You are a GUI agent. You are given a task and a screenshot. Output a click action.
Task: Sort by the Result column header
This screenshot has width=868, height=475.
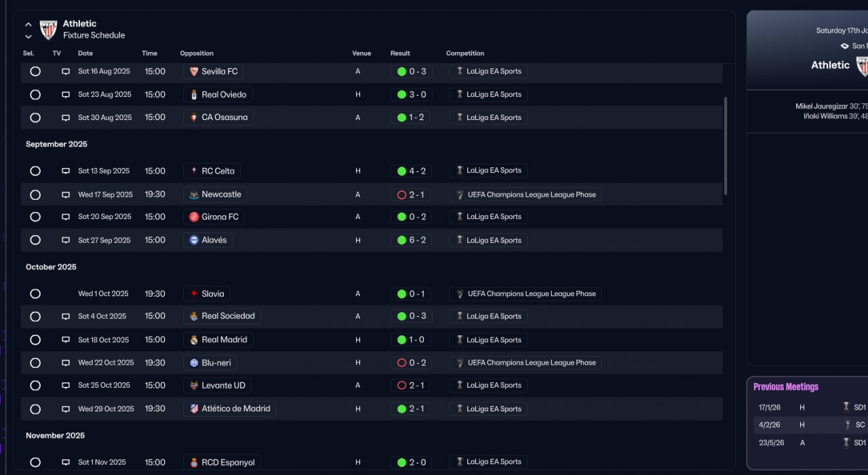coord(400,54)
